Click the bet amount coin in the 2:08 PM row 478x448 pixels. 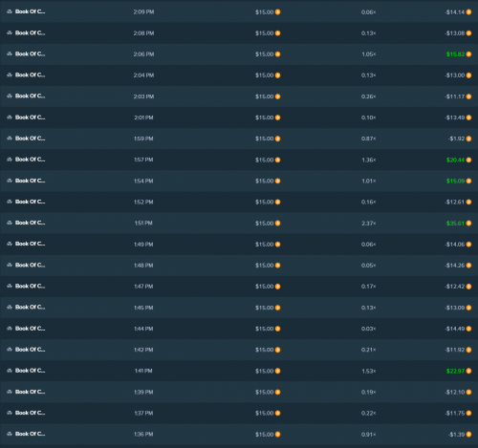pos(277,33)
